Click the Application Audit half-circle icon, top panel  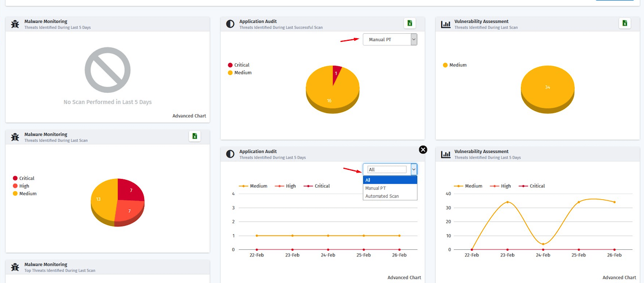point(230,24)
